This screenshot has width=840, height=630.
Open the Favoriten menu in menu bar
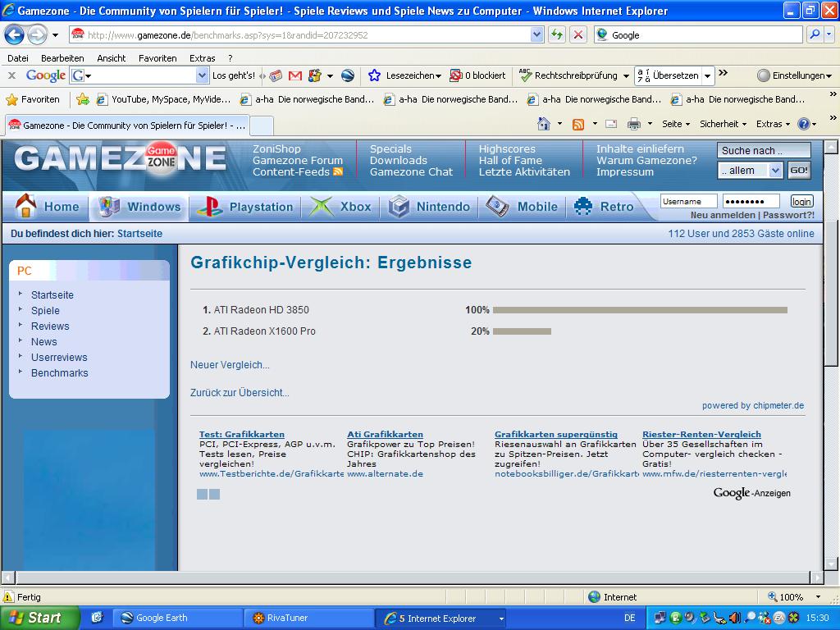tap(157, 58)
